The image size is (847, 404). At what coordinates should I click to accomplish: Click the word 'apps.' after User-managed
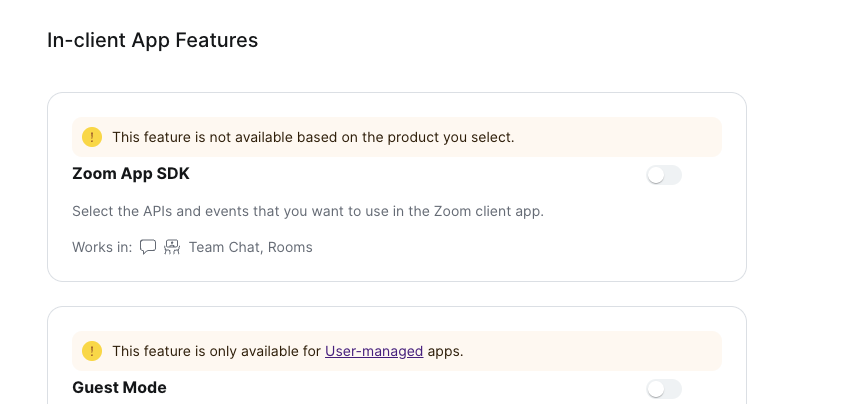coord(445,351)
